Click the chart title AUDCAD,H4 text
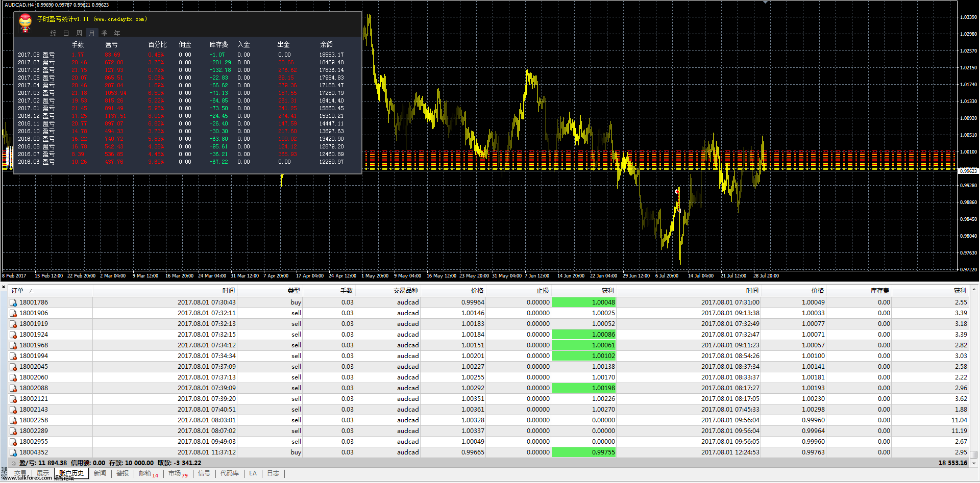This screenshot has width=980, height=483. tap(19, 5)
